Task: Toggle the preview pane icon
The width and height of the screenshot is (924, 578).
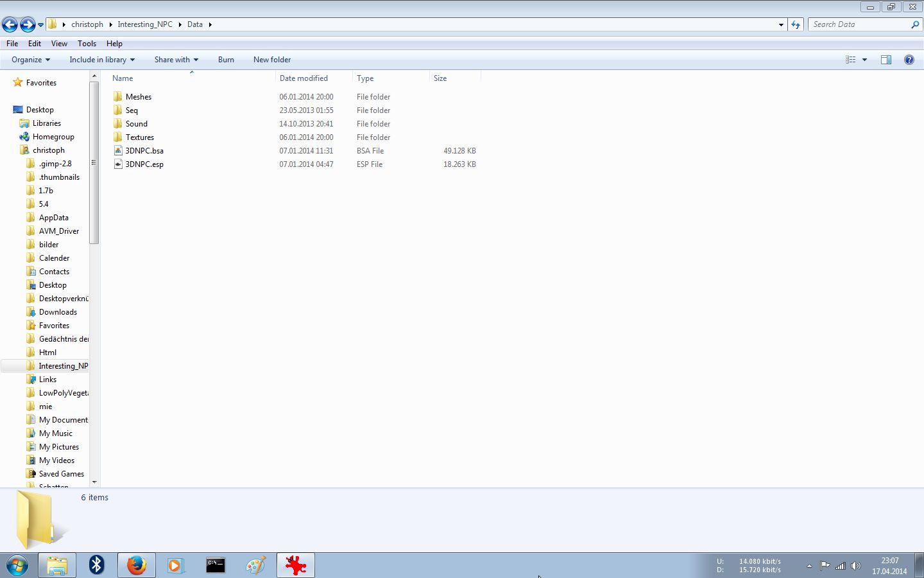Action: tap(886, 60)
